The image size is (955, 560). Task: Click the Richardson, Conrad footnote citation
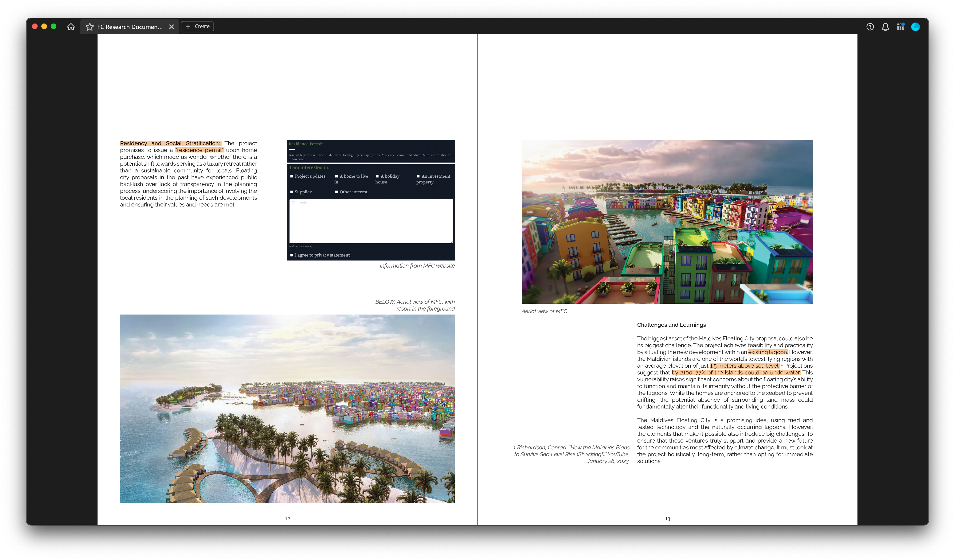coord(571,454)
